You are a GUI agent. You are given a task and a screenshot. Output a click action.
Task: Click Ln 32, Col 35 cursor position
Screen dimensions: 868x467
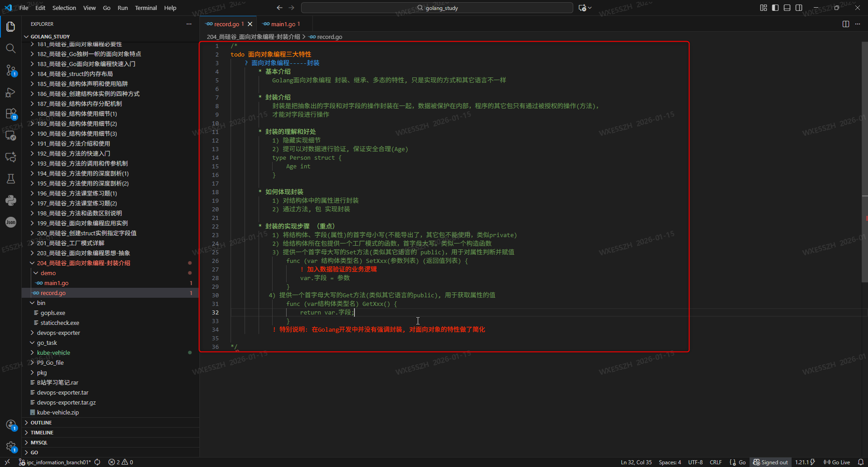coord(636,462)
